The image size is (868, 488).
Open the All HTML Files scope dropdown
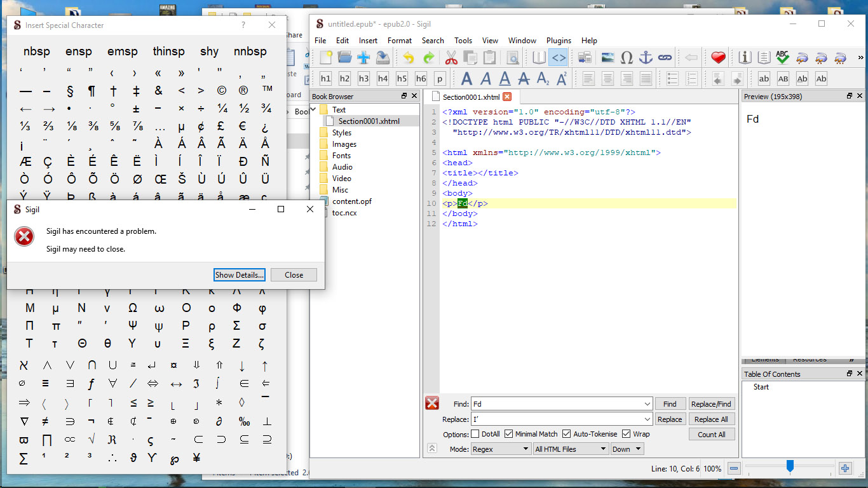click(571, 449)
